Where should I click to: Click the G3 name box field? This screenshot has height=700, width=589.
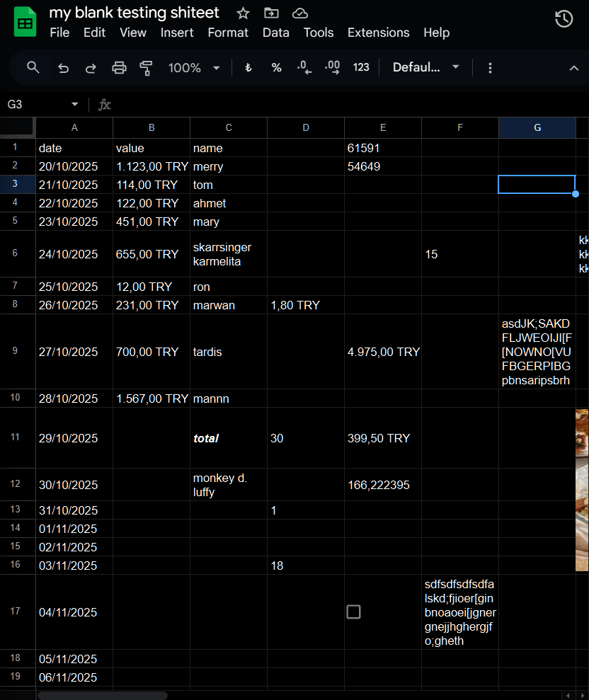(35, 105)
